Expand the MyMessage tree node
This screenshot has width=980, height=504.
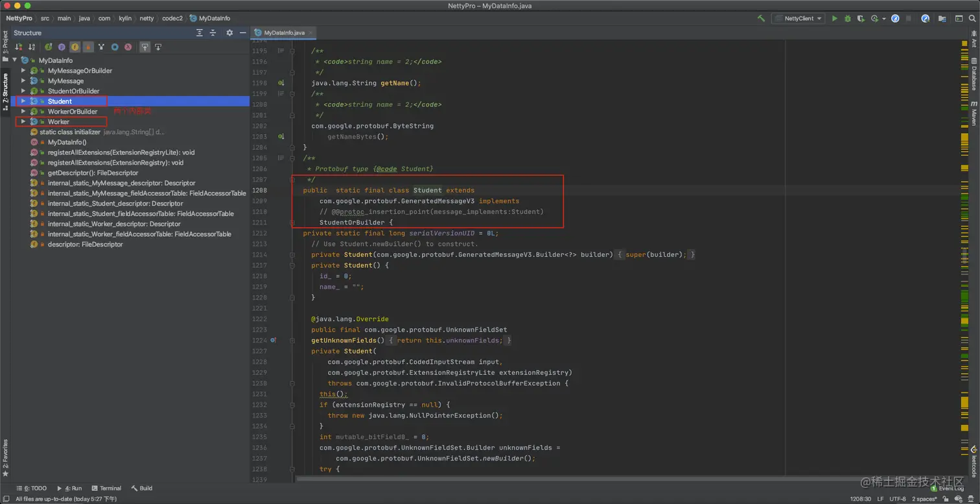[x=23, y=81]
